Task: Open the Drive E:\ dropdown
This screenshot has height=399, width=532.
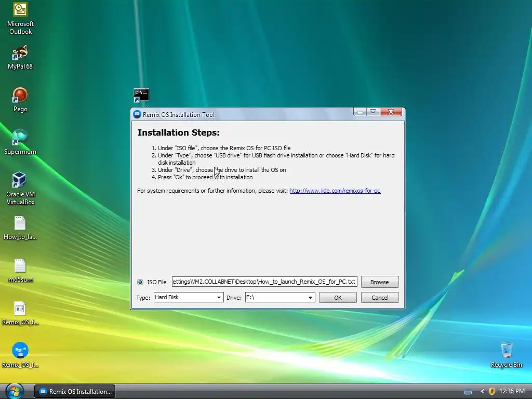Action: click(280, 297)
